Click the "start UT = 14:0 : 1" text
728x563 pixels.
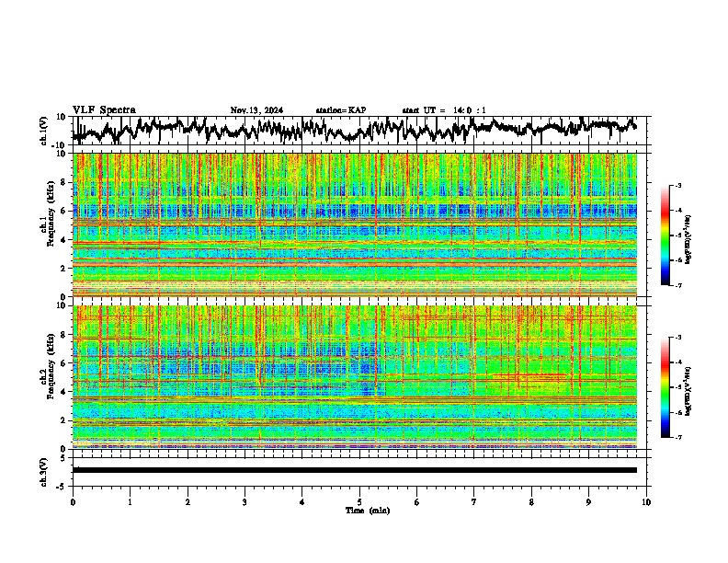pos(444,110)
